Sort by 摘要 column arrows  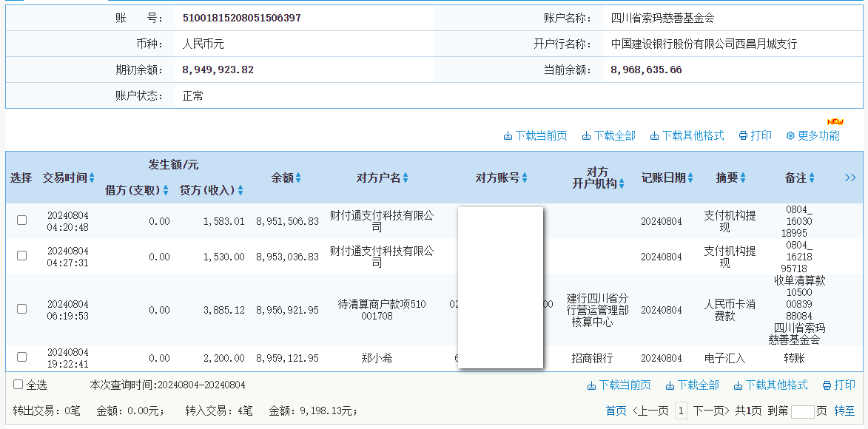click(743, 178)
